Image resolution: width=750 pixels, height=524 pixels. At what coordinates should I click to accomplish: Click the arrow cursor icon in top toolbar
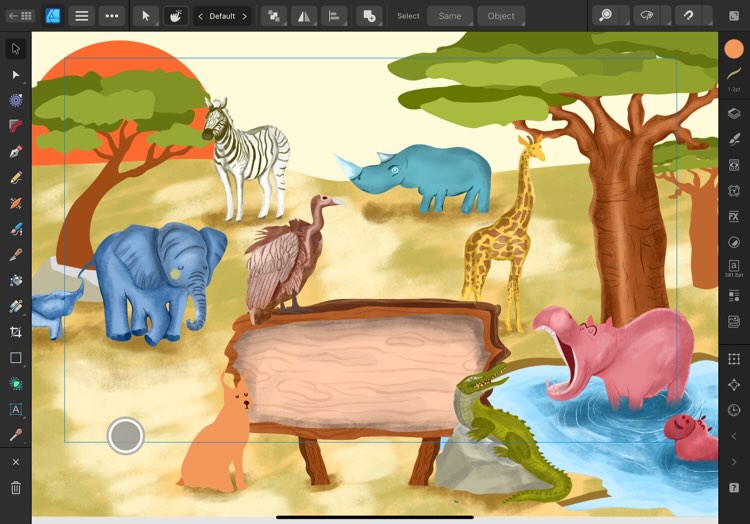(146, 16)
